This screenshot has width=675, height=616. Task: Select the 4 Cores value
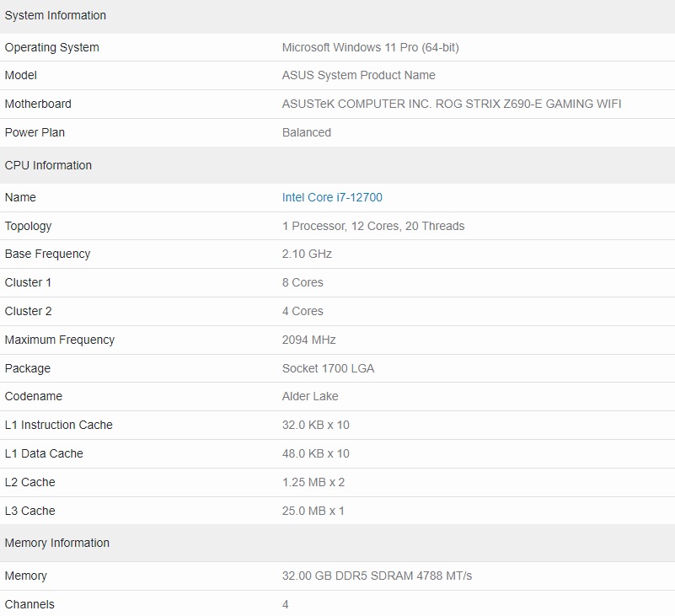[303, 311]
